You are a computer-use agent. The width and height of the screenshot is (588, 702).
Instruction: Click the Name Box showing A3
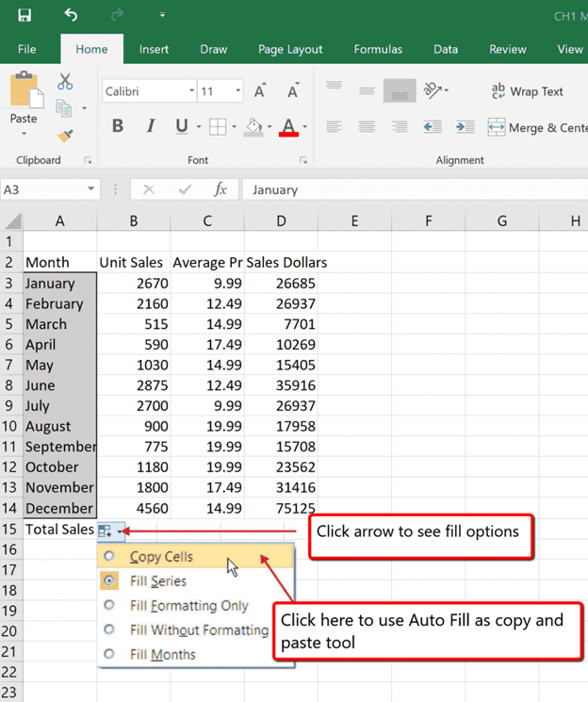pyautogui.click(x=50, y=189)
